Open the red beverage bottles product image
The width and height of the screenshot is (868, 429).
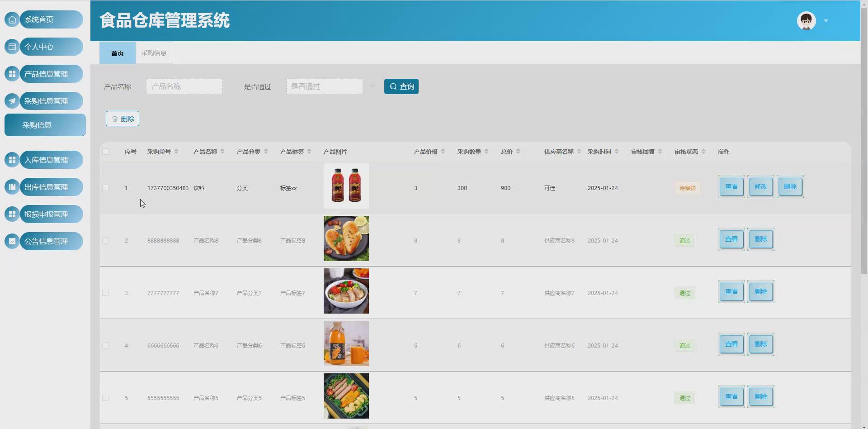[x=346, y=186]
